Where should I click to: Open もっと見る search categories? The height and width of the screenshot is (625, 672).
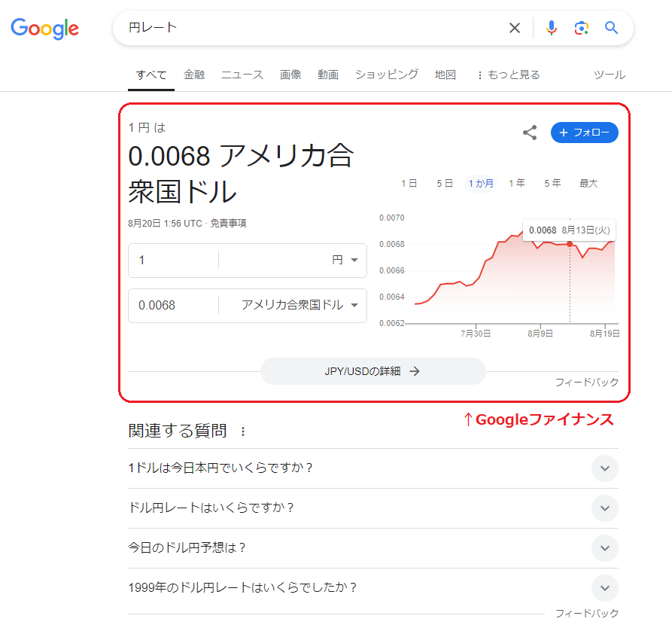coord(509,75)
